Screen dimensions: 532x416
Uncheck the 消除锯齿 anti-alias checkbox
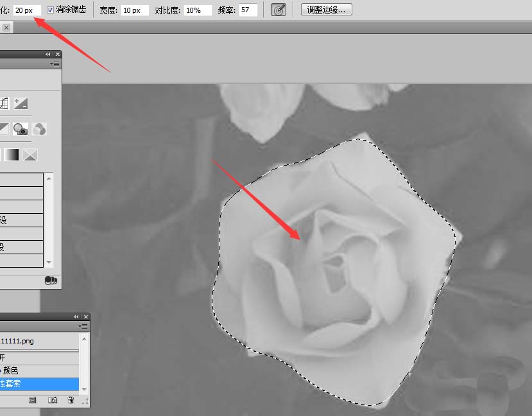coord(50,10)
